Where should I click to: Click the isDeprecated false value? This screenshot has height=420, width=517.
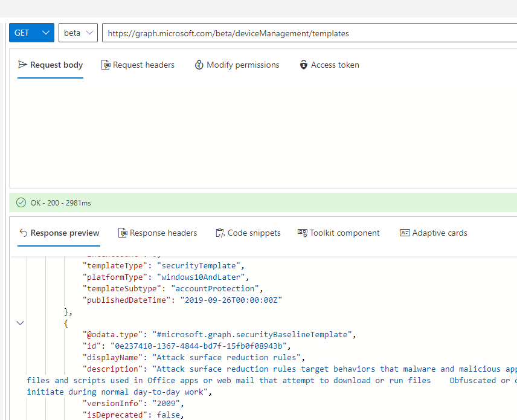point(168,415)
